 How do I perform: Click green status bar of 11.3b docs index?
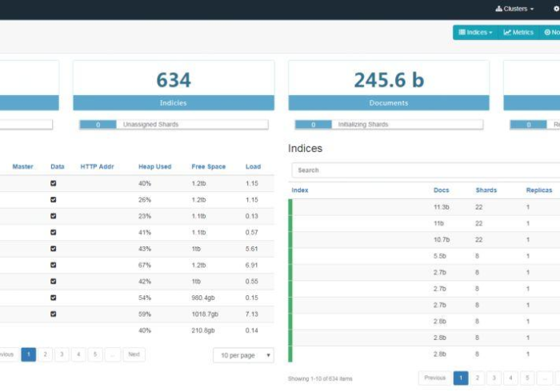coord(290,207)
